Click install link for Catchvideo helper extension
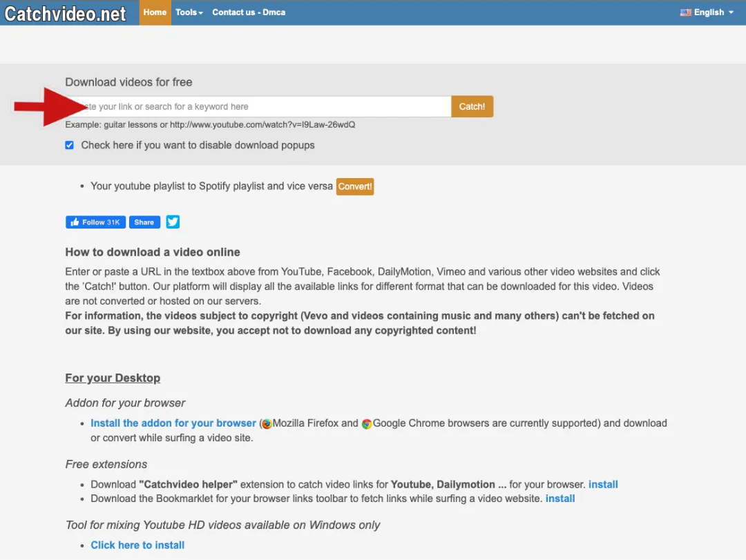The image size is (746, 560). coord(603,484)
